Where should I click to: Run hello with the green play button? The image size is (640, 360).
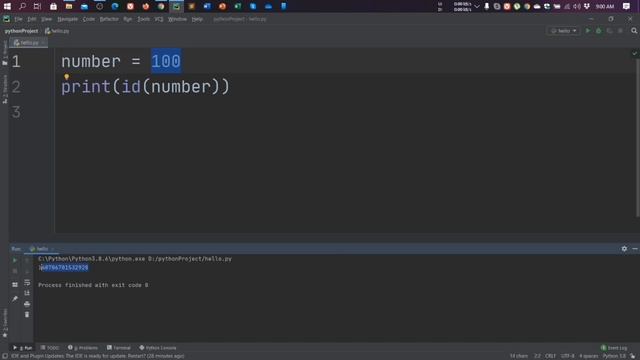588,31
